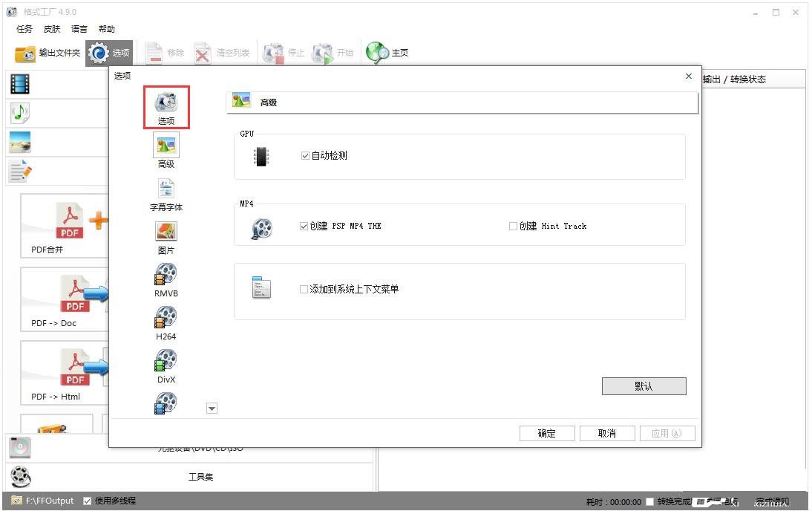Screen dimensions: 812x514
Task: Click the 移除 remove toolbar icon
Action: (x=154, y=53)
